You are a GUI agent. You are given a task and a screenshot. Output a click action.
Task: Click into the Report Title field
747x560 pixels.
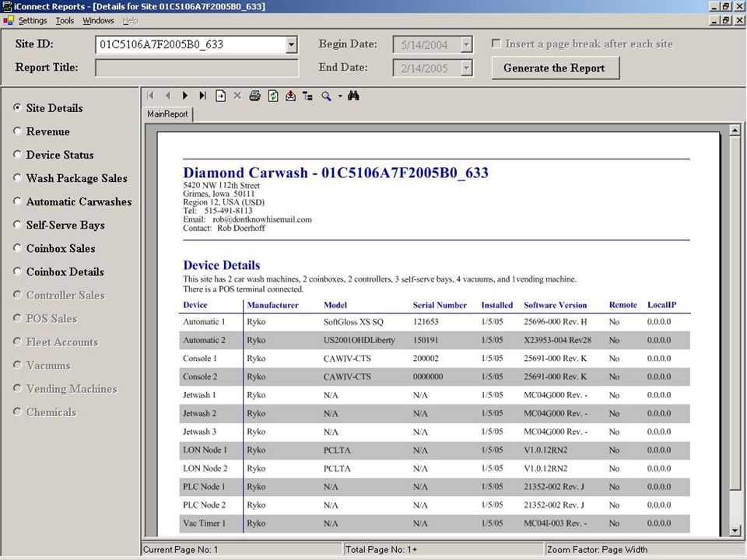click(x=197, y=68)
